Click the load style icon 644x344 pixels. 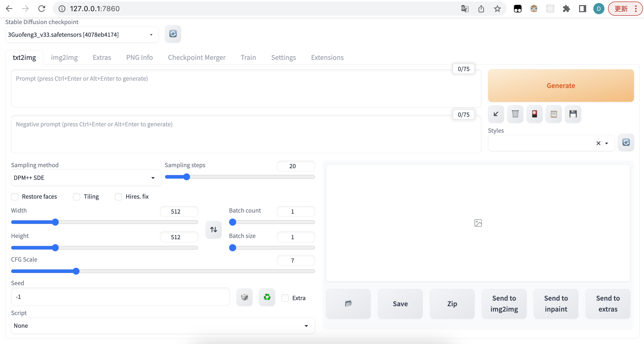pos(554,113)
